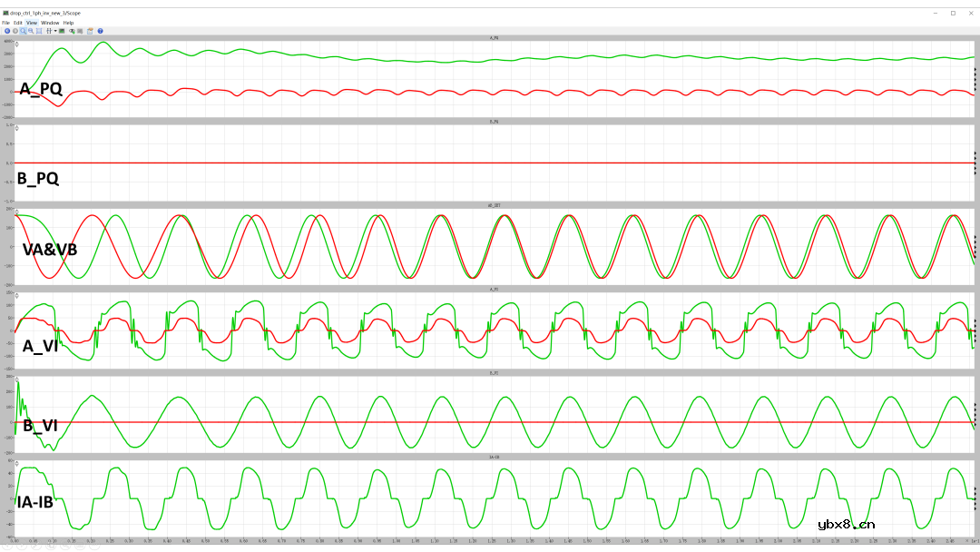The width and height of the screenshot is (980, 552).
Task: Click the zoom to fit icon
Action: coord(39,31)
